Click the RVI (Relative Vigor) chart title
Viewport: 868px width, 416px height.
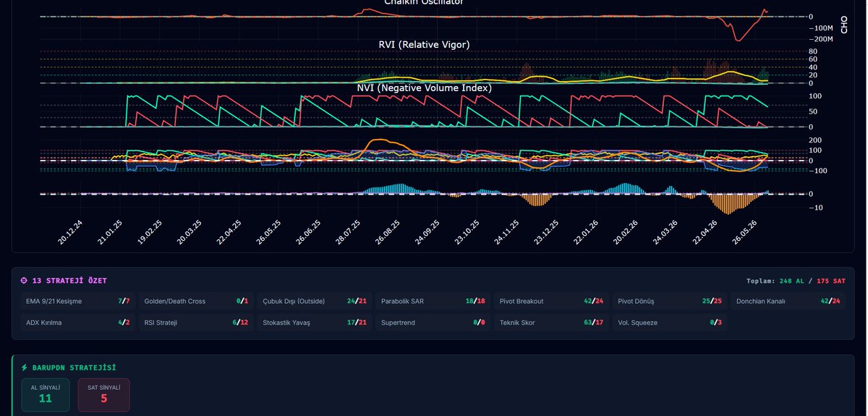click(x=424, y=45)
